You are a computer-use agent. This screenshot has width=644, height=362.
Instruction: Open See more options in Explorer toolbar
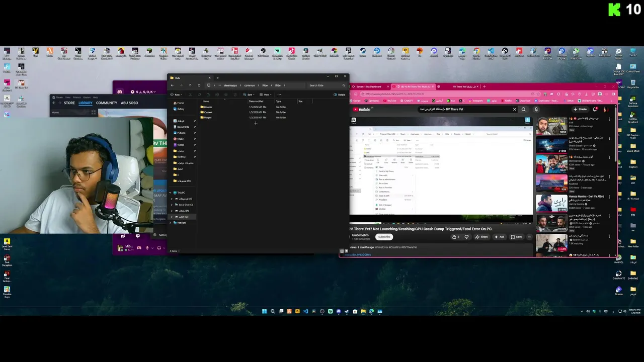(x=279, y=95)
